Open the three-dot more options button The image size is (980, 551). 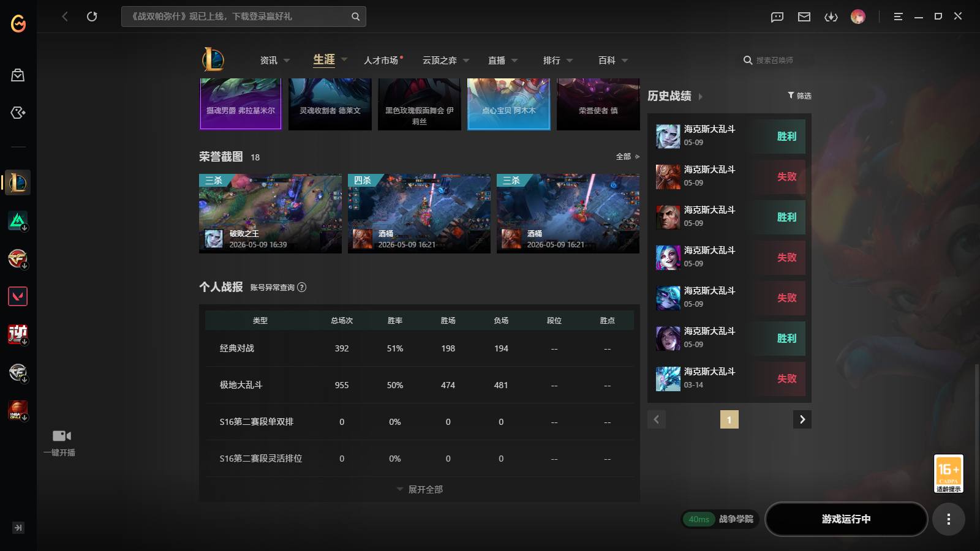click(x=949, y=519)
